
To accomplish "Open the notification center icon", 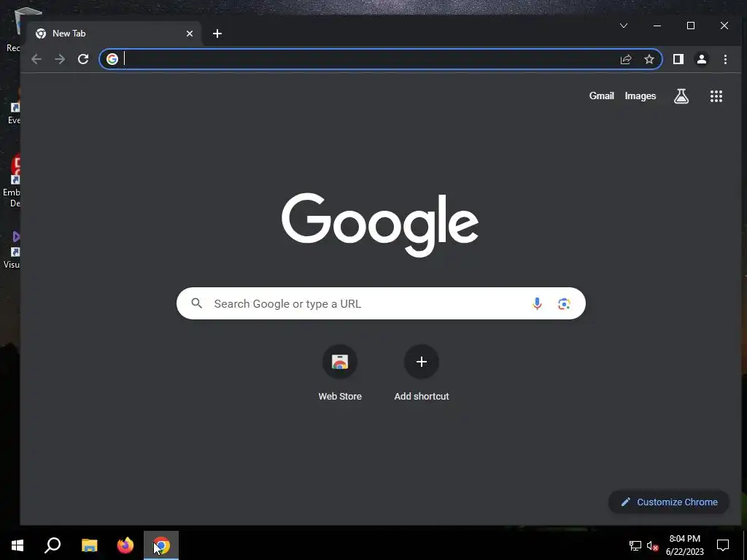I will (723, 545).
